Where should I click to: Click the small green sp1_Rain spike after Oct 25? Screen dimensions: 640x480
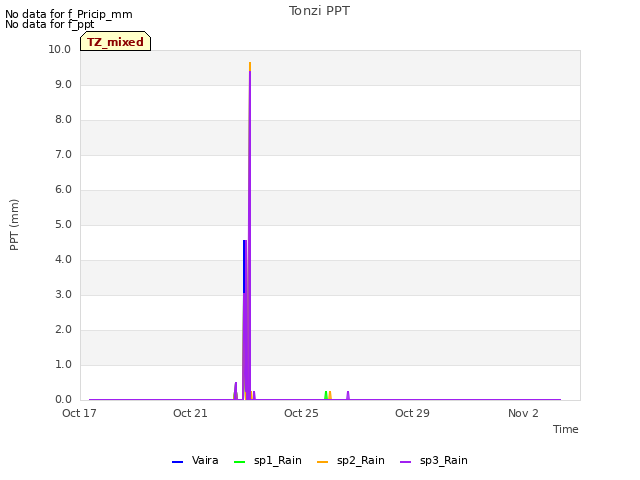point(326,395)
